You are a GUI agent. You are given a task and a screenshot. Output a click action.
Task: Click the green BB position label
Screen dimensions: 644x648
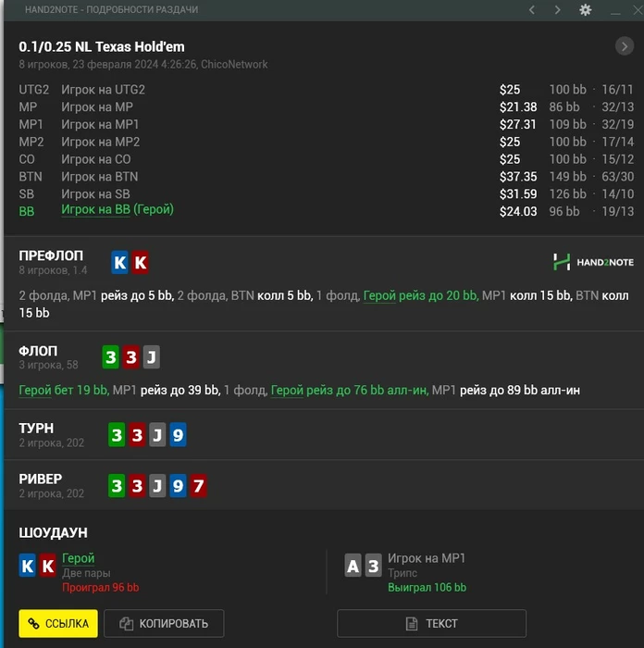[27, 211]
